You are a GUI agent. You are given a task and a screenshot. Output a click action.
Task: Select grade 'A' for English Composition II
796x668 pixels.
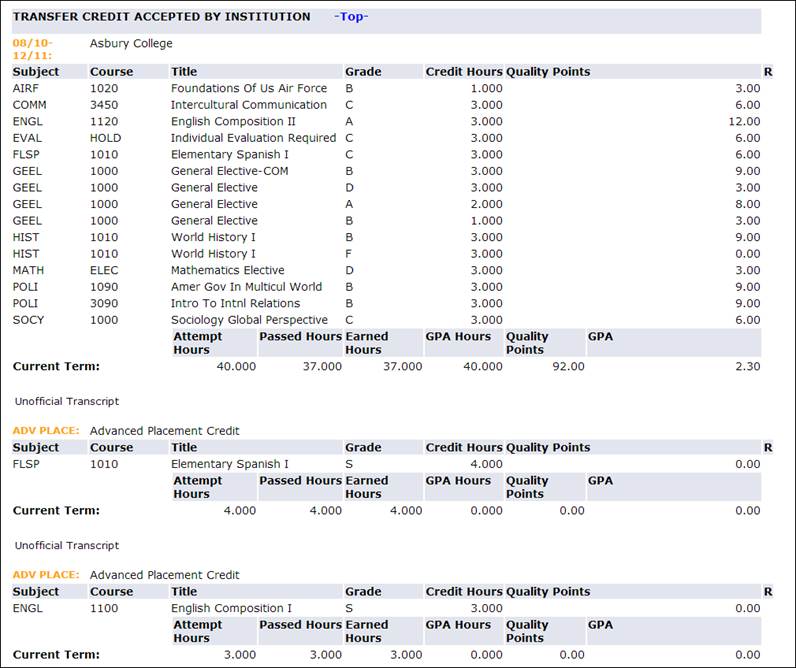coord(349,122)
